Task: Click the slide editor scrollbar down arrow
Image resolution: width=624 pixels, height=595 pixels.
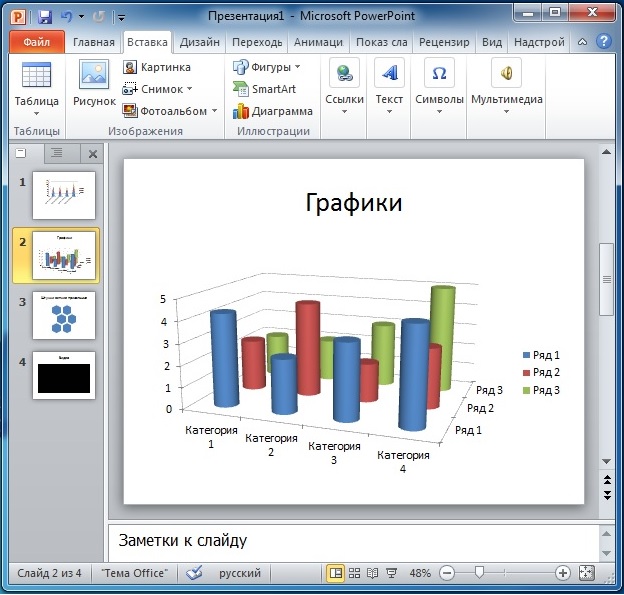Action: (x=606, y=462)
